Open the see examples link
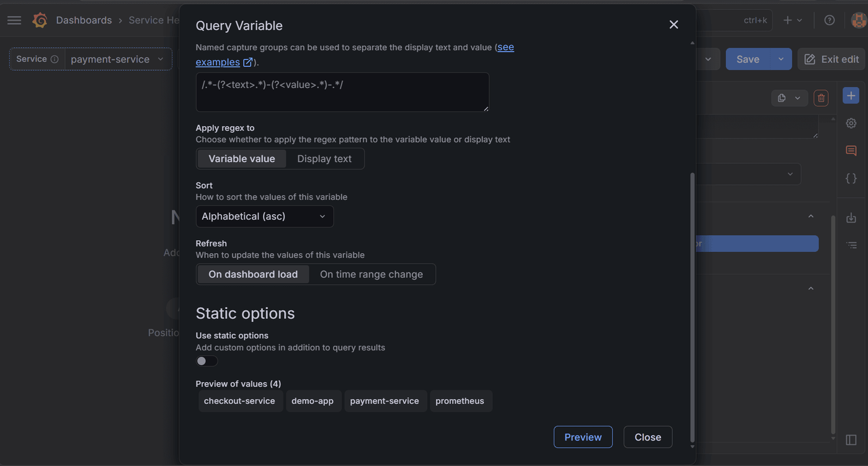The height and width of the screenshot is (466, 868). (x=355, y=55)
